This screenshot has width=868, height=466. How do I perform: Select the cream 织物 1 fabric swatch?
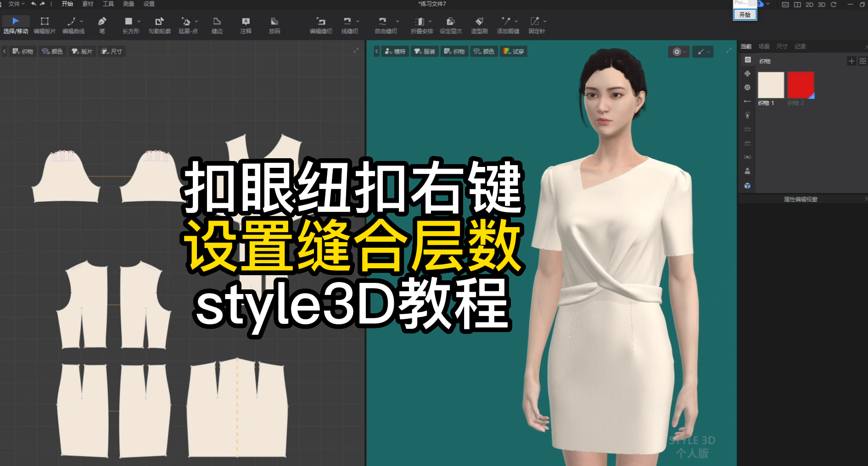point(771,85)
